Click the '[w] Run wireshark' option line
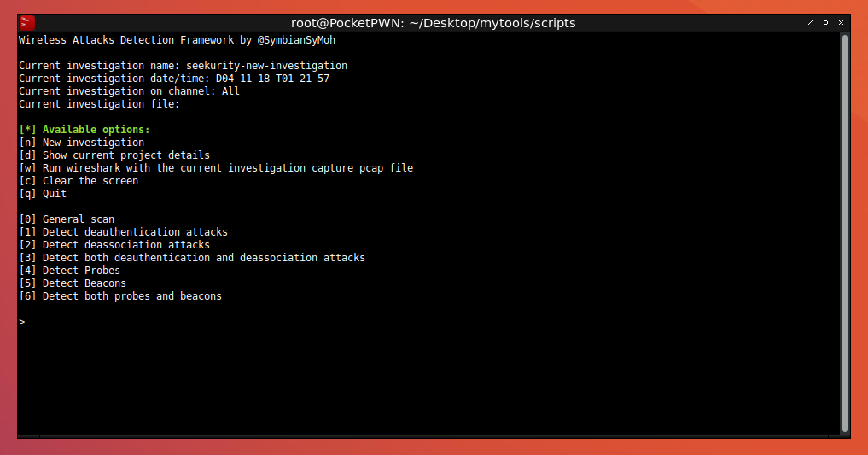The width and height of the screenshot is (868, 455). tap(216, 167)
